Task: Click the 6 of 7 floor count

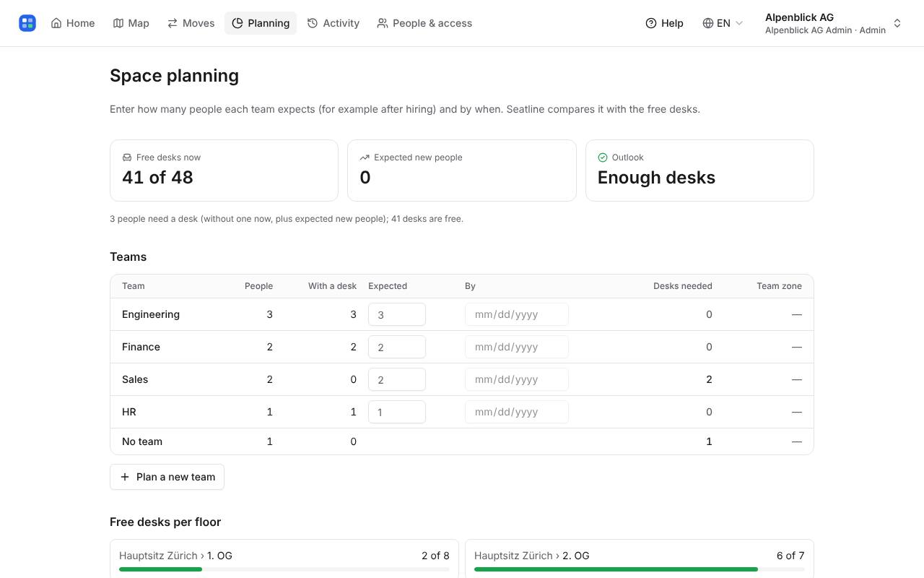Action: click(790, 556)
